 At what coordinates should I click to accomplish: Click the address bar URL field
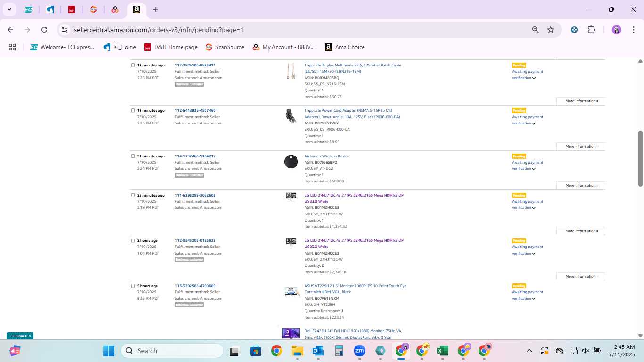(159, 30)
